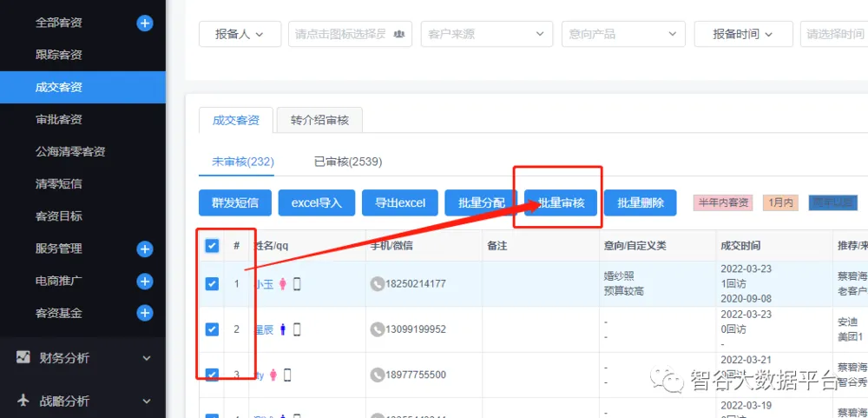The width and height of the screenshot is (868, 418).
Task: Click the 导出excel button
Action: click(x=399, y=203)
